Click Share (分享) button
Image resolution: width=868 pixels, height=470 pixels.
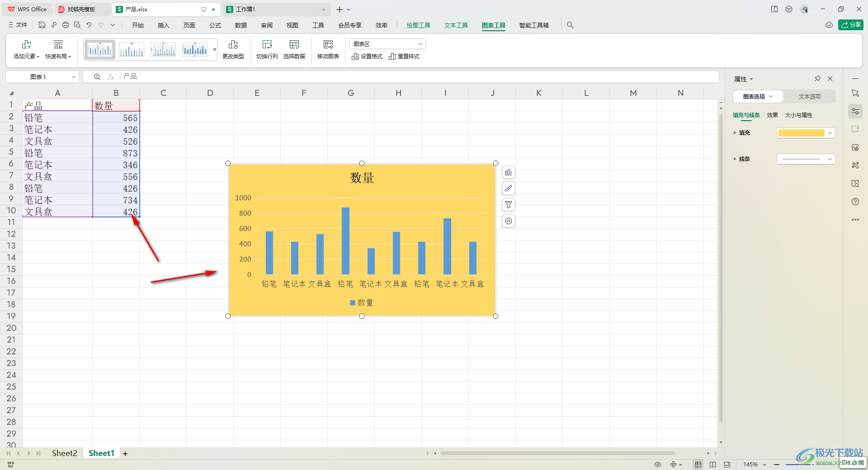851,25
